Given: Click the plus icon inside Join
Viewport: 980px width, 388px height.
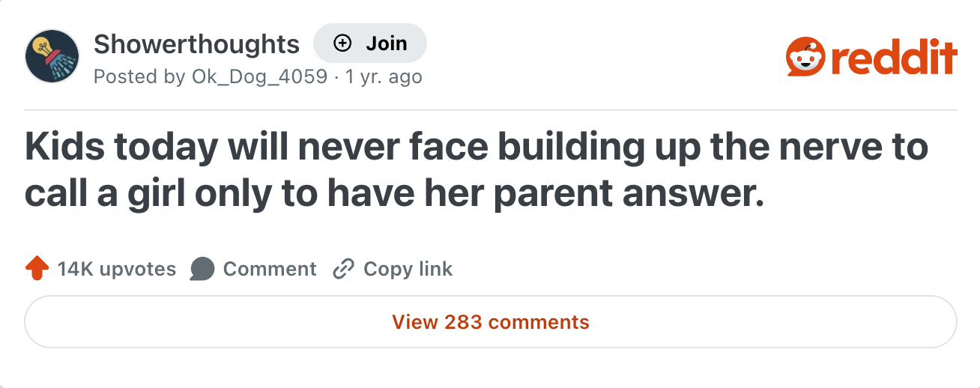Looking at the screenshot, I should coord(342,43).
